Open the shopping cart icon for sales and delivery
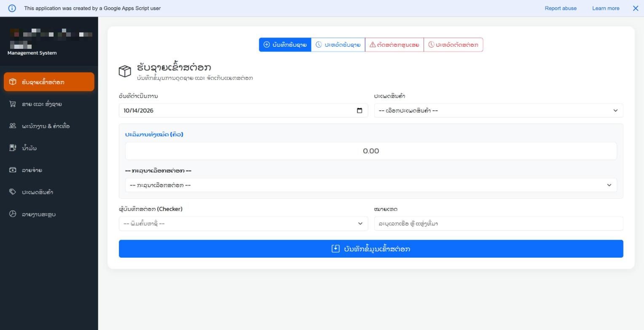Viewport: 644px width, 330px height. (13, 104)
